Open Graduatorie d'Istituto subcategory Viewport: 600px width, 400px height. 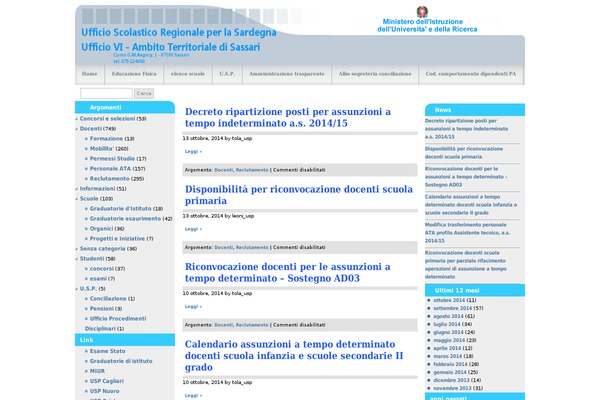tap(121, 209)
